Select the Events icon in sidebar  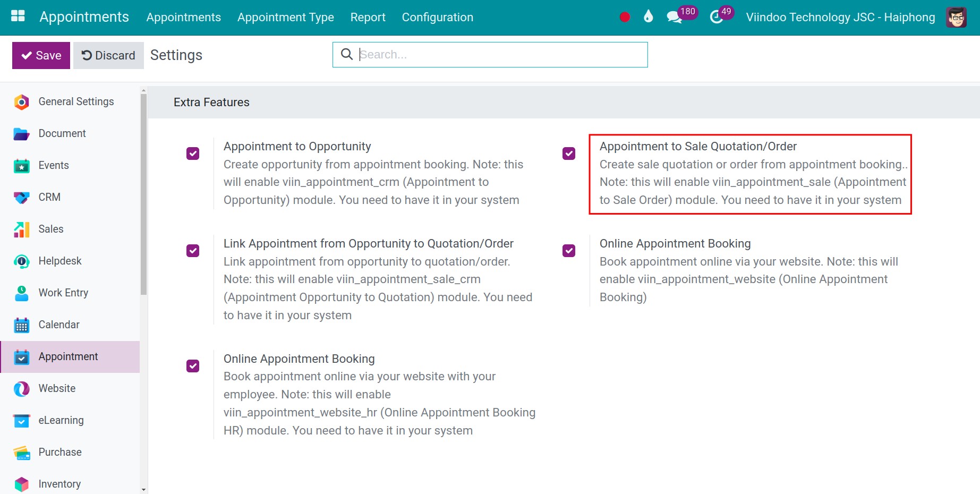coord(21,166)
